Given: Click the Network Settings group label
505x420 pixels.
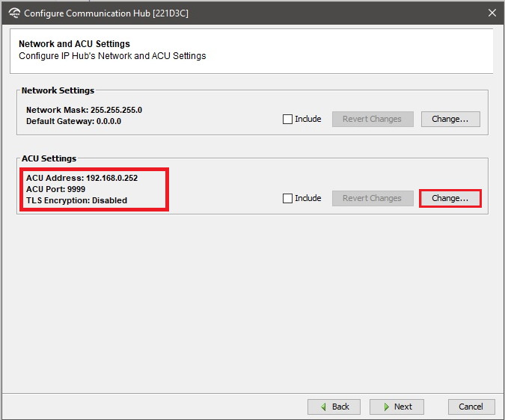Looking at the screenshot, I should tap(58, 90).
